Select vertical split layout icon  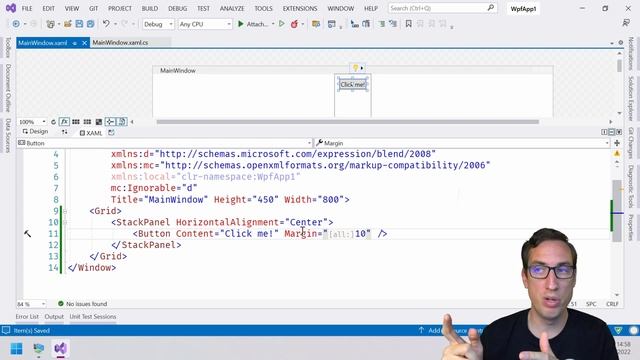604,132
